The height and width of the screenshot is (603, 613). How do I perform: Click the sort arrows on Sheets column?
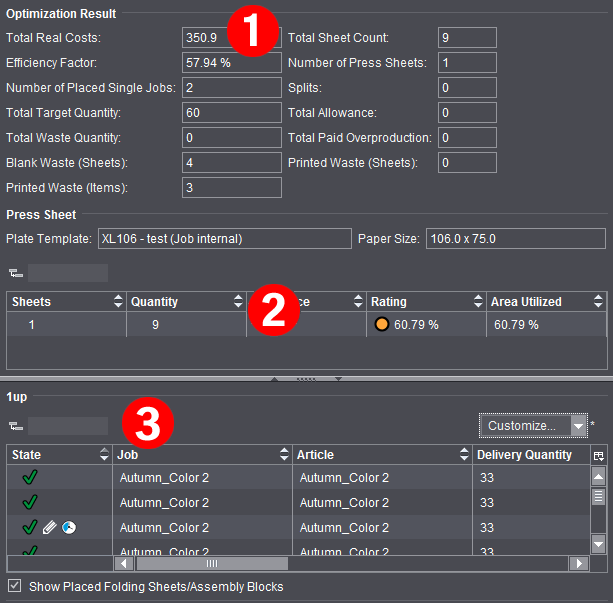coord(118,301)
